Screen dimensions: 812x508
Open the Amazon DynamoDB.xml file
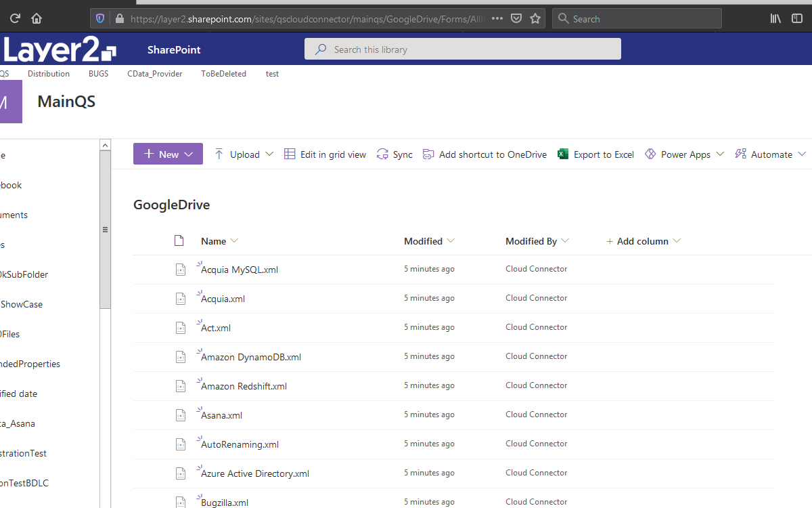(251, 357)
